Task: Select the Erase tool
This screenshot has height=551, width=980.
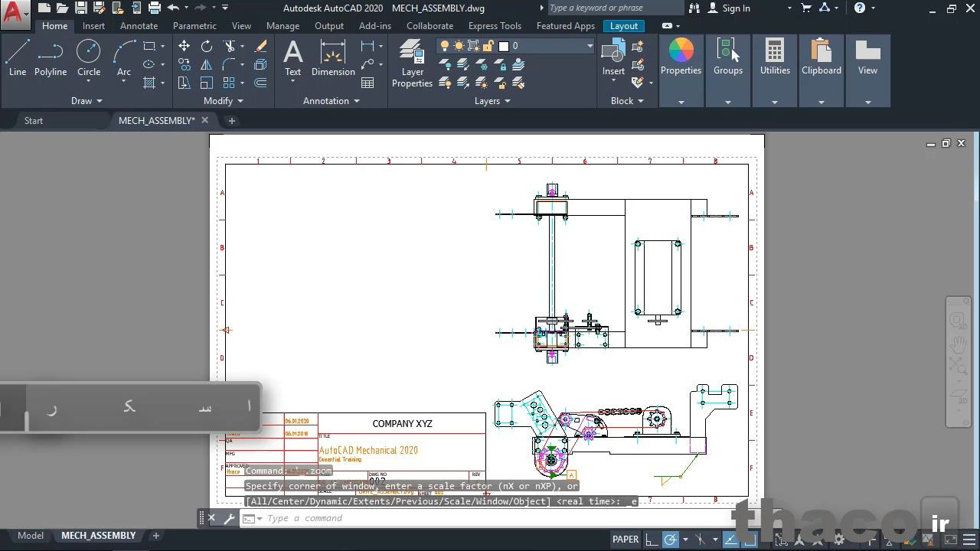Action: tap(260, 46)
